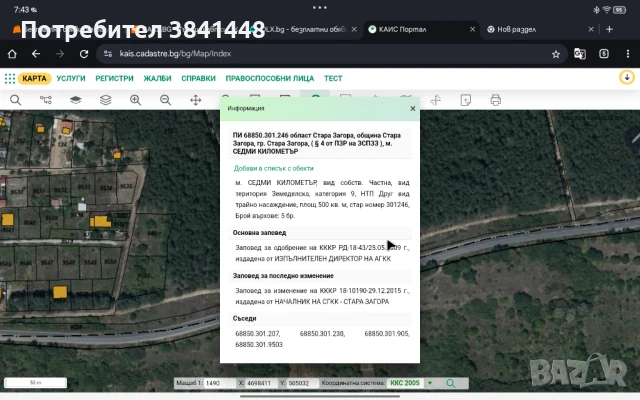The image size is (640, 400).
Task: Go back to the previous page
Action: [x=36, y=53]
